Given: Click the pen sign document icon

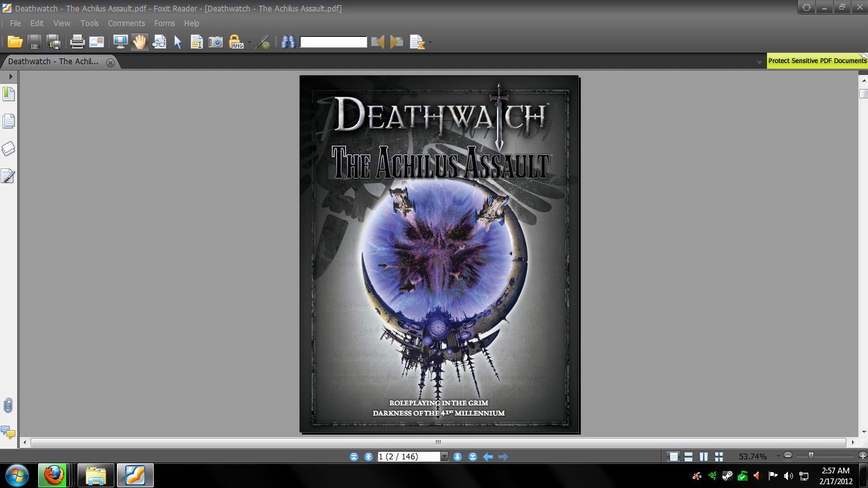Looking at the screenshot, I should click(263, 42).
